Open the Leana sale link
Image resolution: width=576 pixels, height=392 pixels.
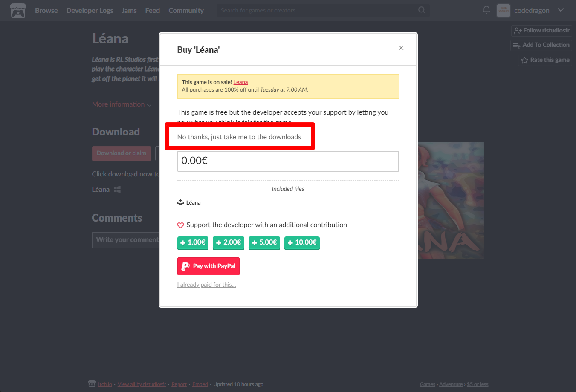pyautogui.click(x=240, y=82)
